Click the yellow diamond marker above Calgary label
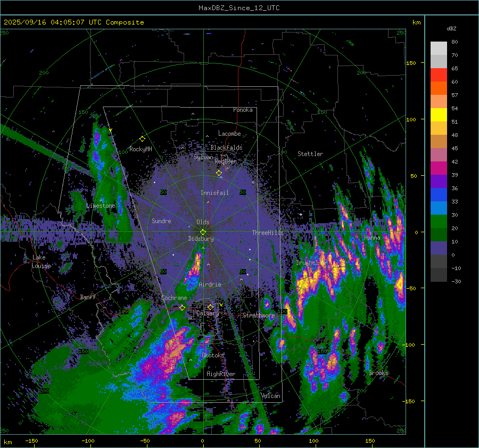 (210, 307)
